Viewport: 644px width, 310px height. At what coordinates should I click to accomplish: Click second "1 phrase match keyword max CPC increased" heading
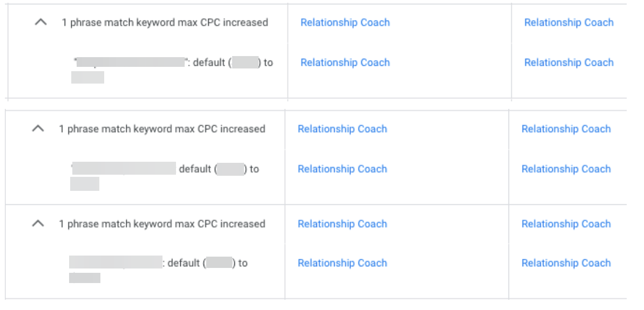pyautogui.click(x=162, y=129)
